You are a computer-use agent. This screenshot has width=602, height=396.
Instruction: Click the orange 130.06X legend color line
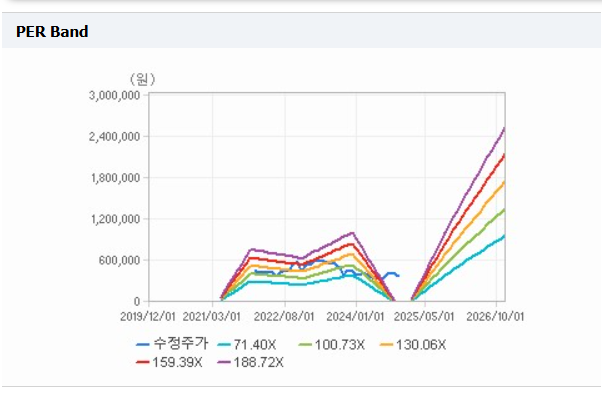coord(386,345)
